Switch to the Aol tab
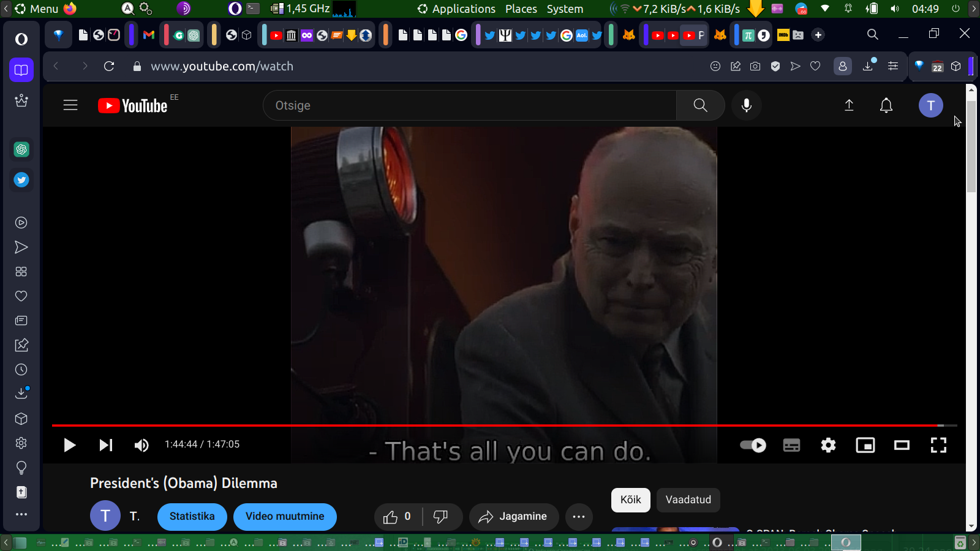Screen dimensions: 980x551 pos(582,35)
